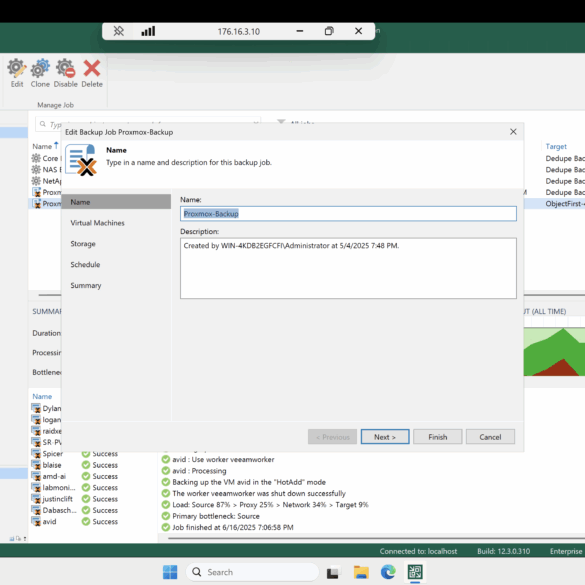Click the Windows taskbar Search box
The width and height of the screenshot is (585, 585).
click(253, 572)
